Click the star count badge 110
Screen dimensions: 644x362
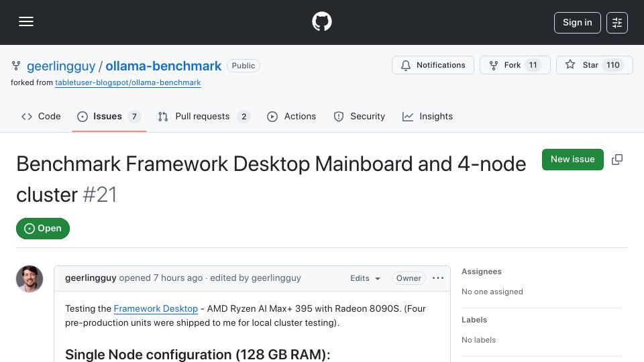coord(612,65)
